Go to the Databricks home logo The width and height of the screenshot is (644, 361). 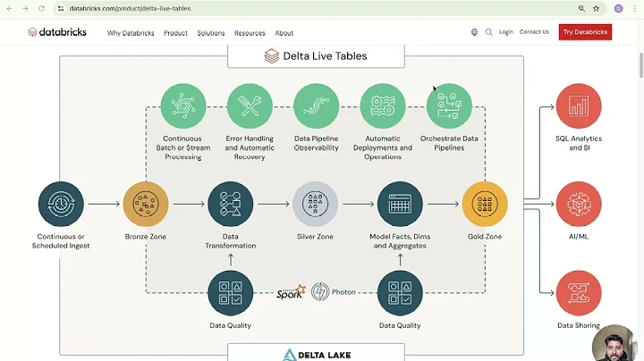point(57,32)
